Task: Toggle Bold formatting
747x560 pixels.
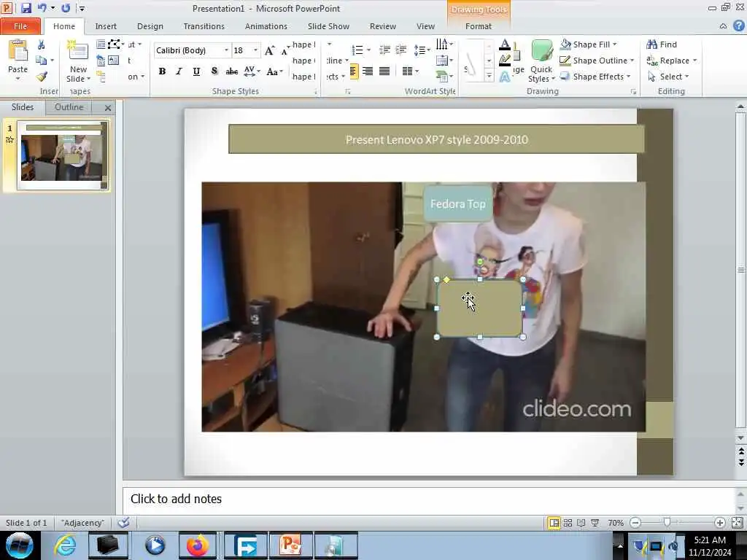Action: (162, 71)
